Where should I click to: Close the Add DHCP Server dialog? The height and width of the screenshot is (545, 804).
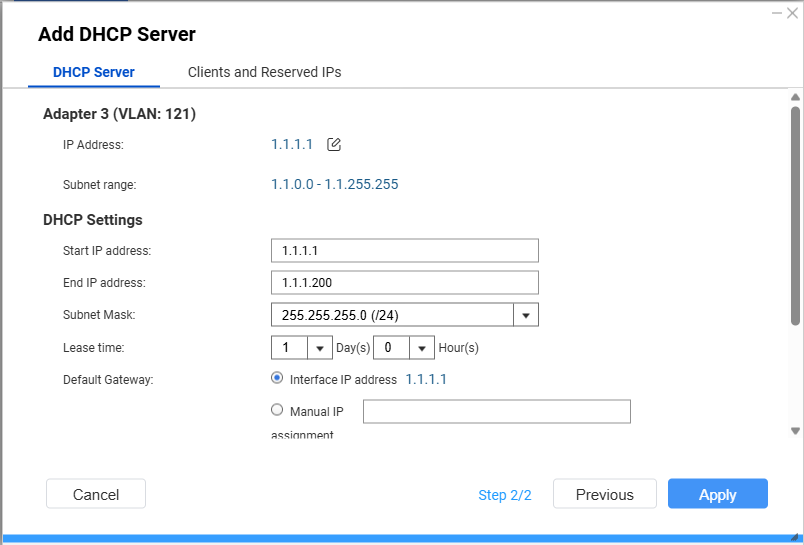pos(792,13)
